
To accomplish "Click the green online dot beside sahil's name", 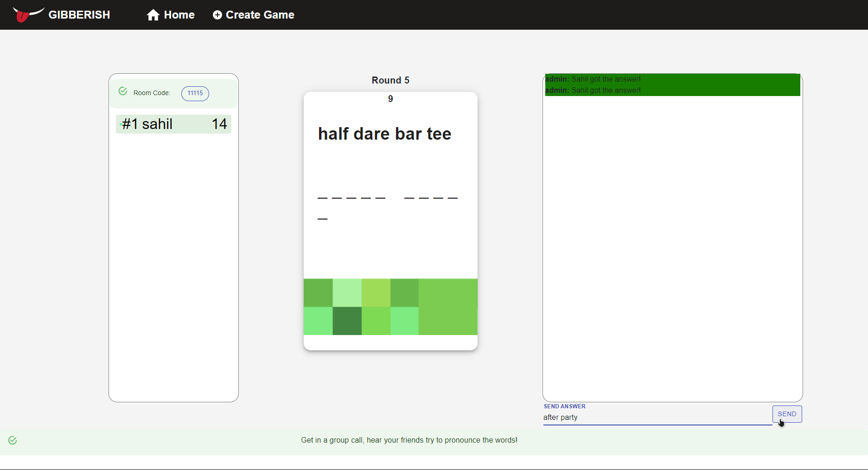I will click(x=121, y=124).
